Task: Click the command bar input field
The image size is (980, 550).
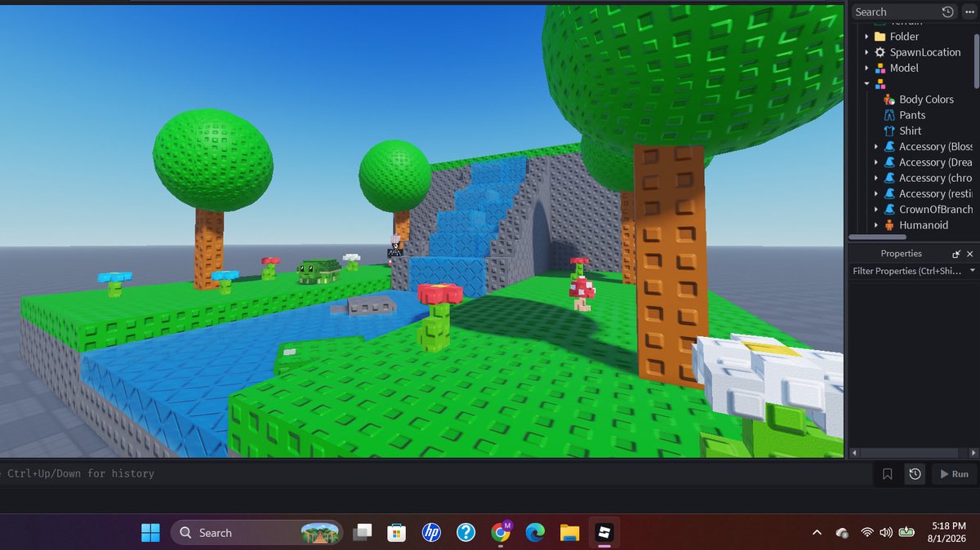Action: (437, 473)
